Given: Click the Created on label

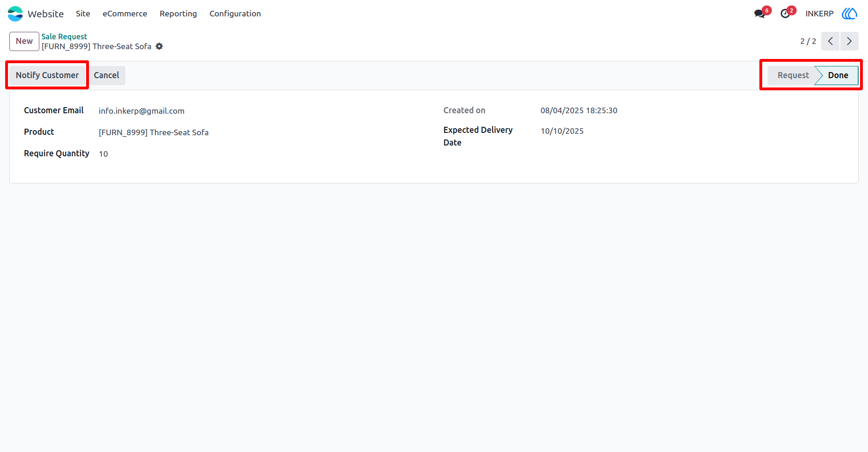Looking at the screenshot, I should point(464,110).
